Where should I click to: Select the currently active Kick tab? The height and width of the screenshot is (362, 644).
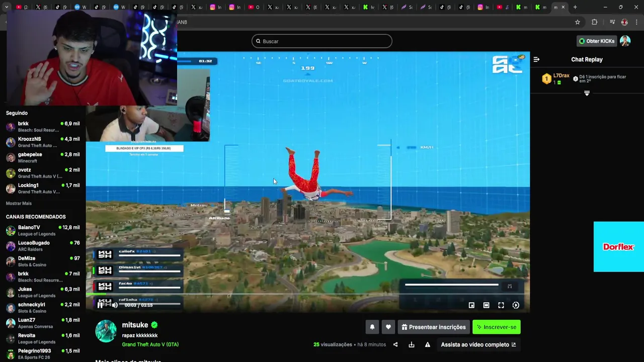[559, 7]
